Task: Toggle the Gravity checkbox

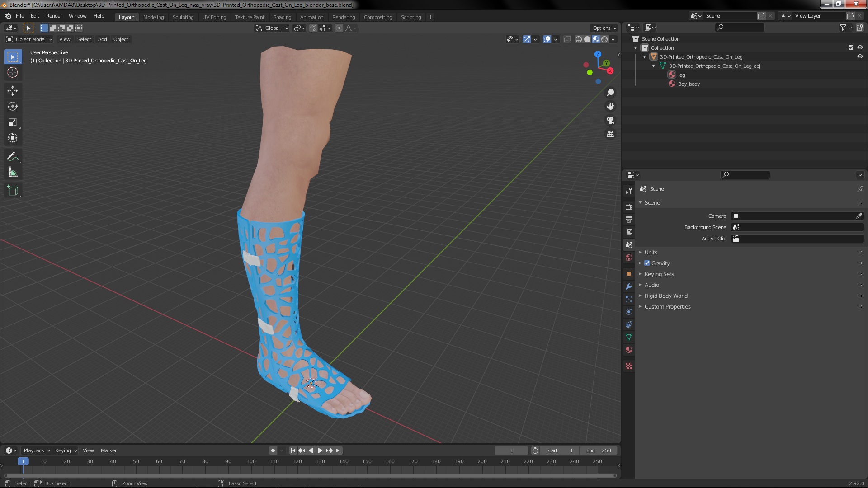Action: coord(647,263)
